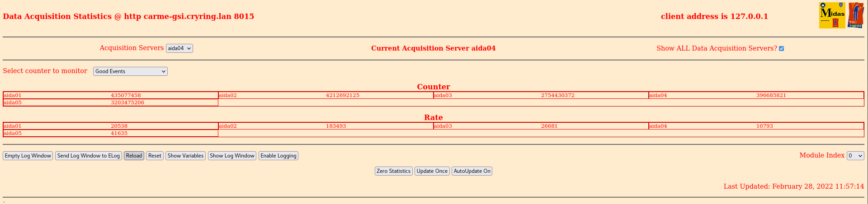868x204 pixels.
Task: Click Send Log Window to ELog button
Action: tap(89, 156)
